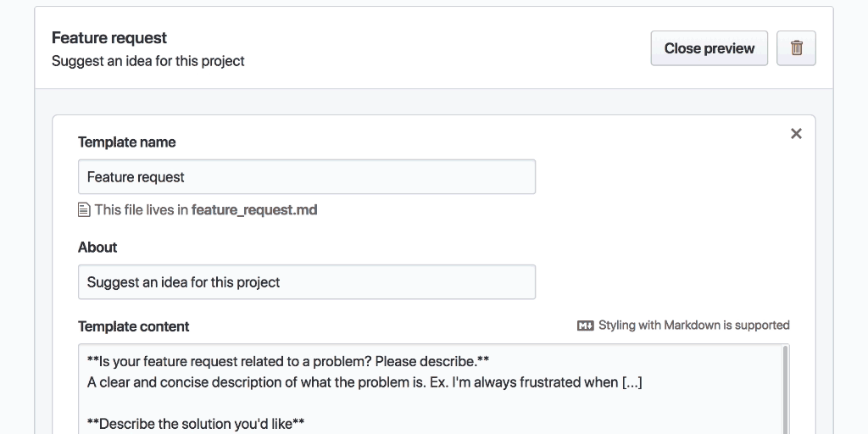Click the Template content scrollbar
The height and width of the screenshot is (434, 868).
785,390
